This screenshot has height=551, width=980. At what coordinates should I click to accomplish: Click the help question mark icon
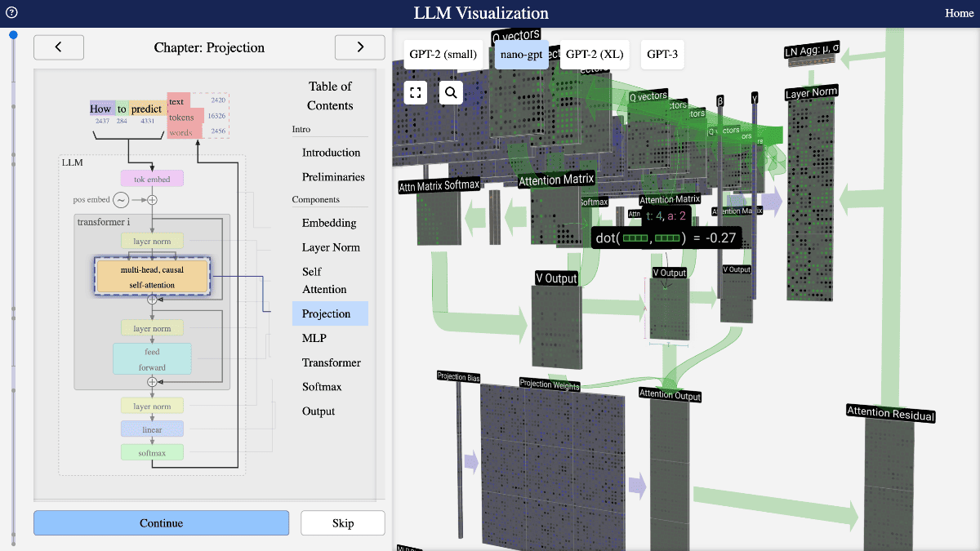pos(11,13)
